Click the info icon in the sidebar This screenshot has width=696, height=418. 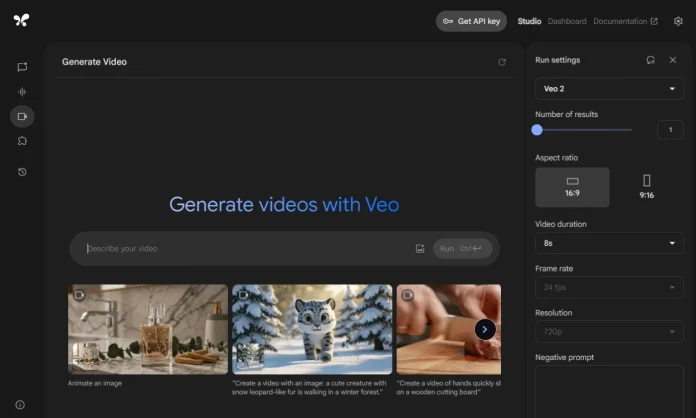(20, 405)
